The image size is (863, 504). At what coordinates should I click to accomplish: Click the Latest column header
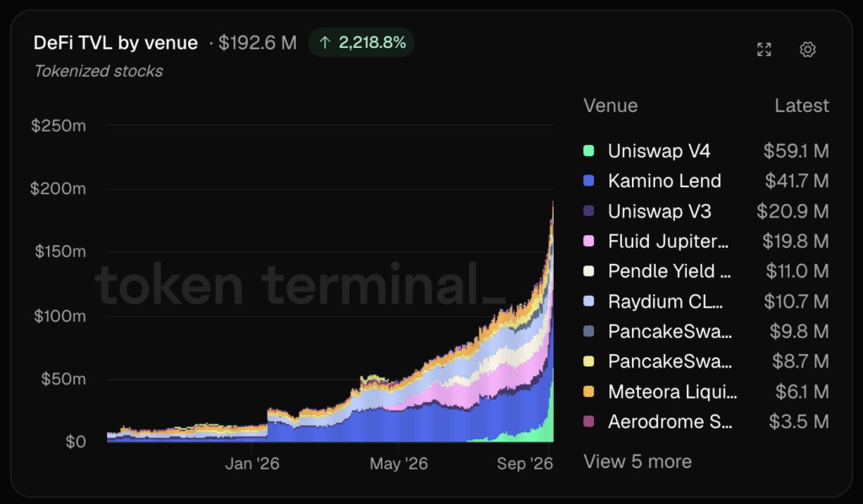tap(801, 105)
